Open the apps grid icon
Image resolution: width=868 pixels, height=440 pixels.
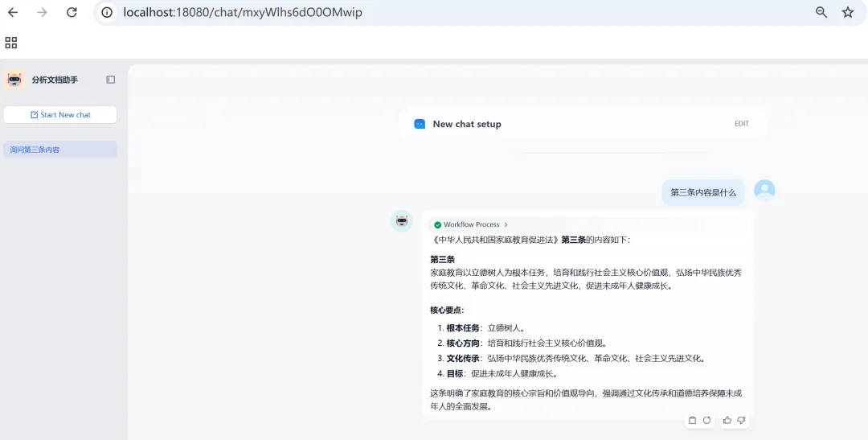coord(11,43)
